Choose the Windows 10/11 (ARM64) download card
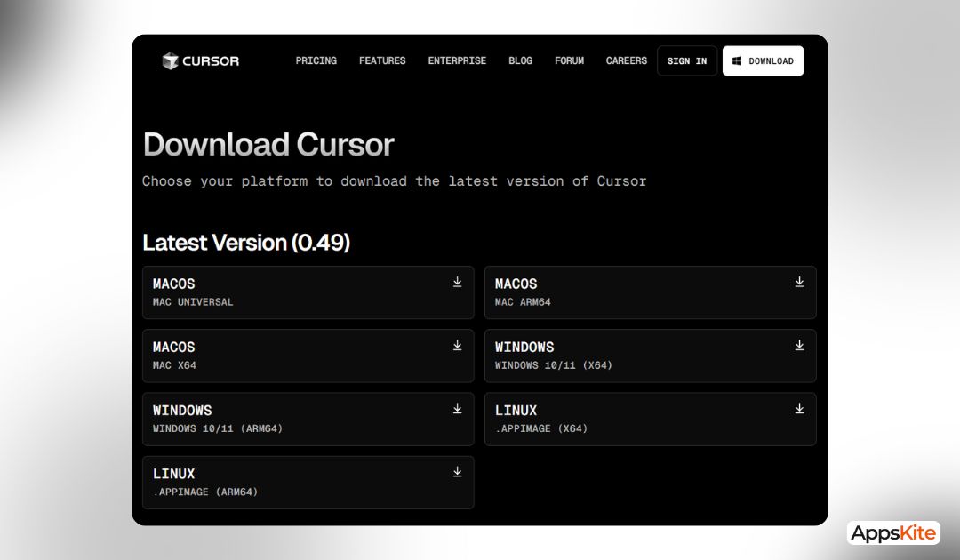This screenshot has width=960, height=560. coord(308,420)
